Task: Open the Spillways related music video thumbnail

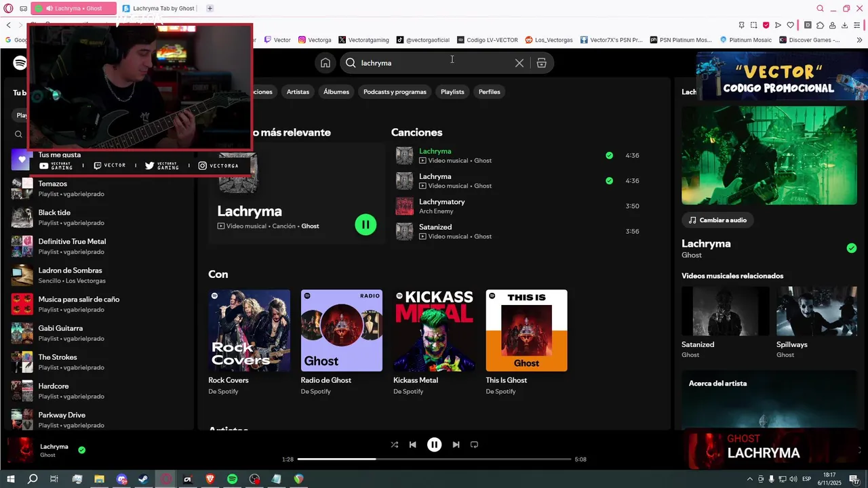Action: click(817, 311)
